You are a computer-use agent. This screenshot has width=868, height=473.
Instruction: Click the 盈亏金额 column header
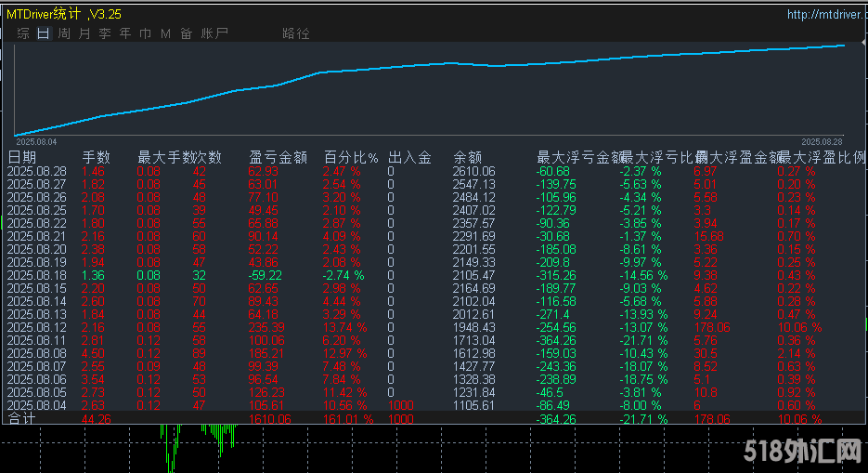279,157
